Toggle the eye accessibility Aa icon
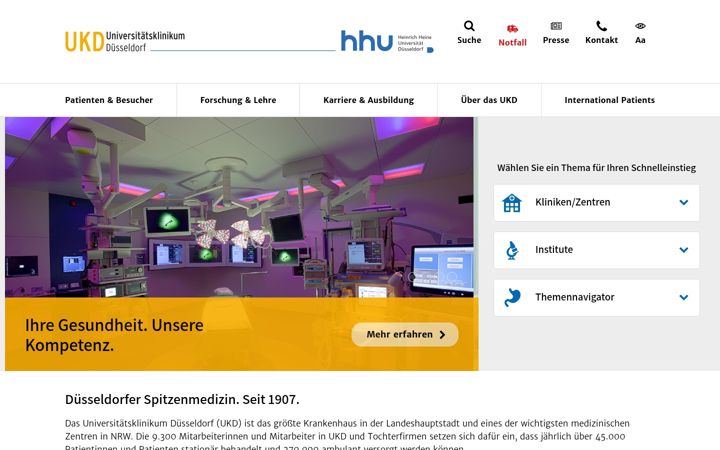 click(640, 26)
